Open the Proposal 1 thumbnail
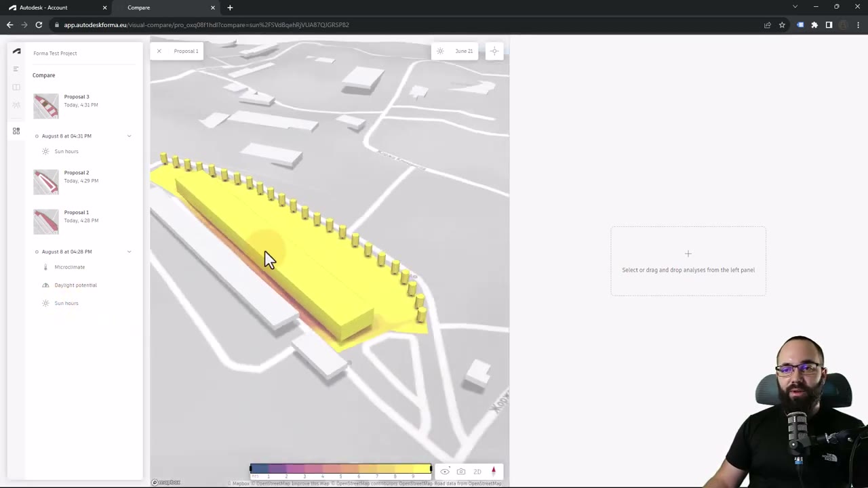Image resolution: width=868 pixels, height=488 pixels. (x=46, y=222)
